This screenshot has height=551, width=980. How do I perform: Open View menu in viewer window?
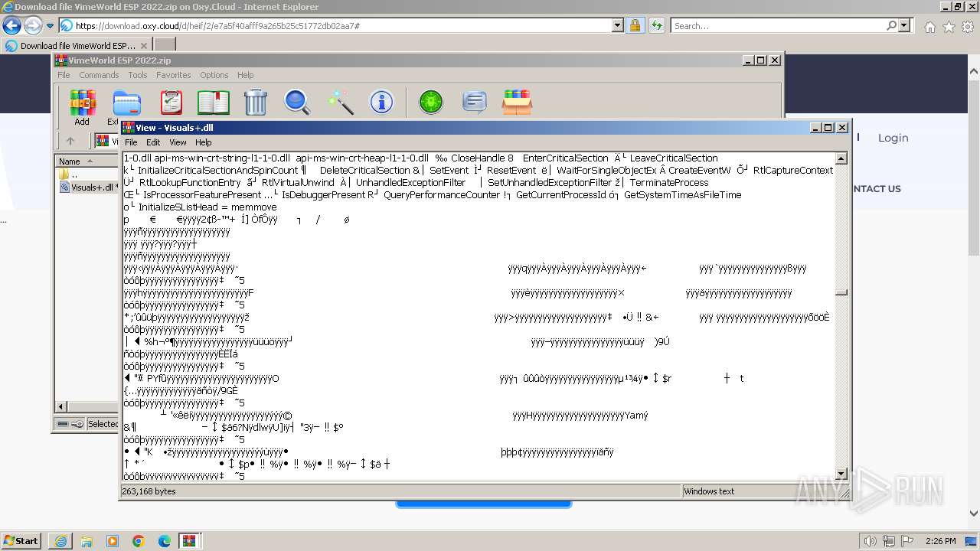[x=178, y=142]
